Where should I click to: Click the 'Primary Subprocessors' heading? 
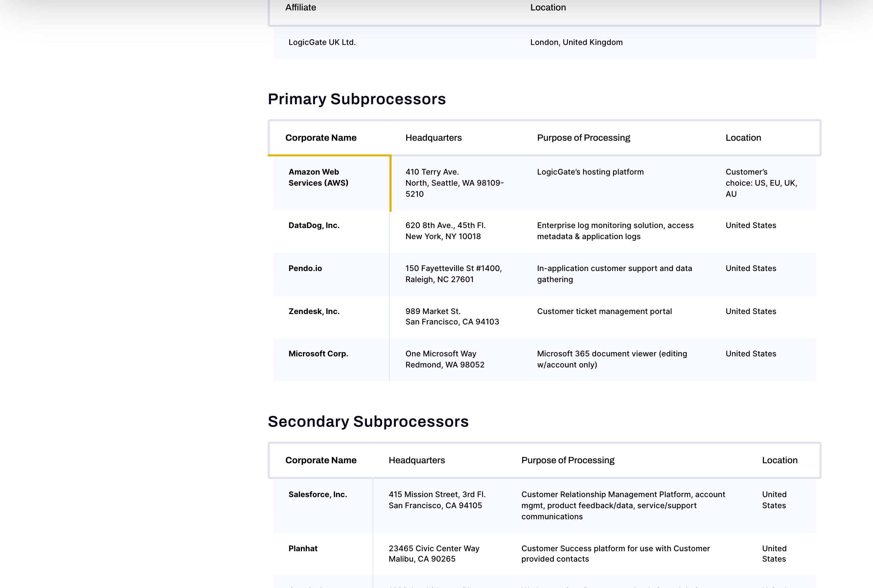357,99
